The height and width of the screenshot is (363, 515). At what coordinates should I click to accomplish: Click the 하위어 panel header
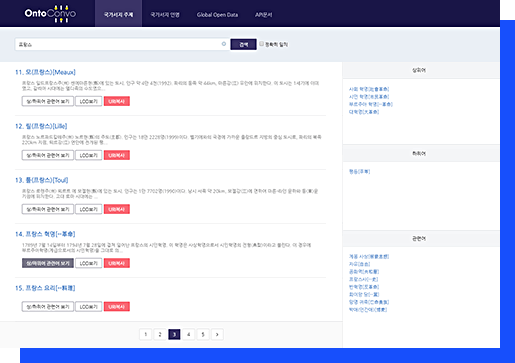pos(421,153)
